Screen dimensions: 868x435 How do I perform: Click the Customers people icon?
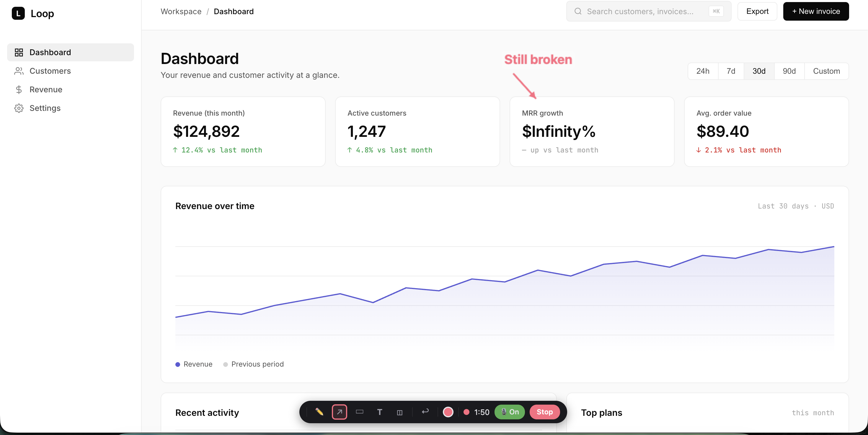coord(19,71)
